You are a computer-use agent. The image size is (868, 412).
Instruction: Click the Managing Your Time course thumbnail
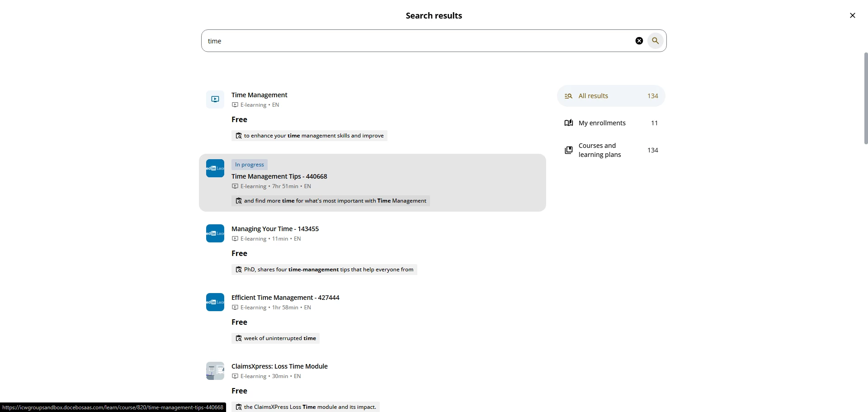215,233
